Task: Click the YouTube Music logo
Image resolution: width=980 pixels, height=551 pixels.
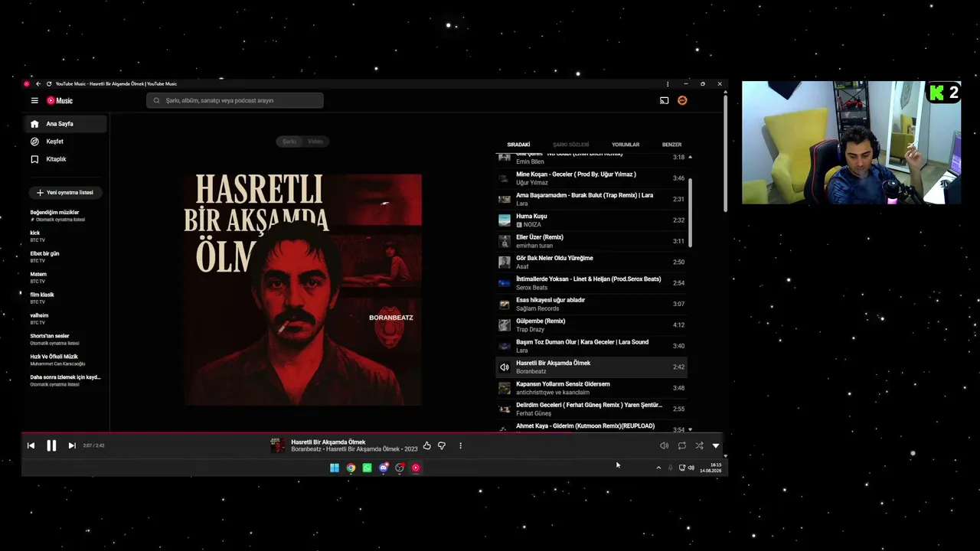Action: [60, 100]
